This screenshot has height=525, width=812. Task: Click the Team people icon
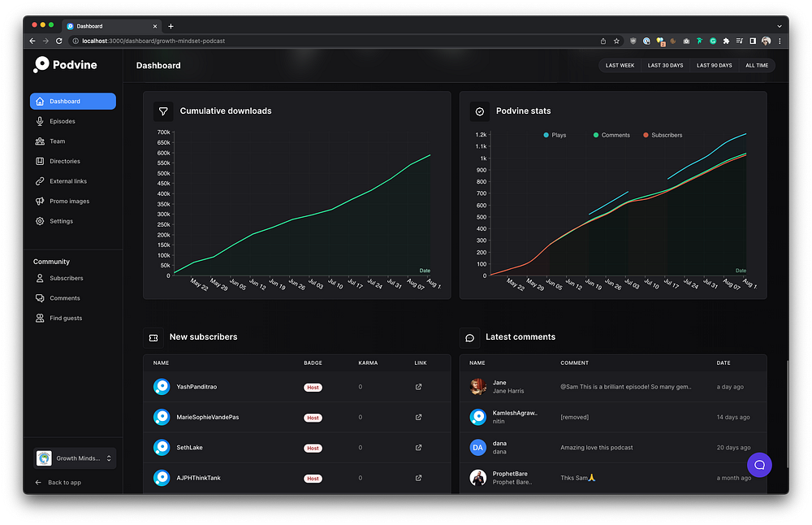(x=40, y=141)
